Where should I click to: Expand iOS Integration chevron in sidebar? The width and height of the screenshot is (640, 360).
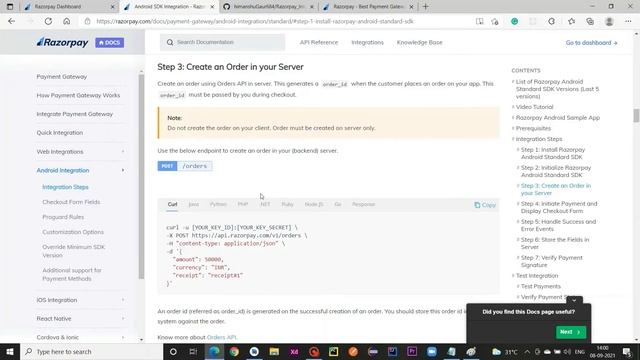pyautogui.click(x=123, y=300)
